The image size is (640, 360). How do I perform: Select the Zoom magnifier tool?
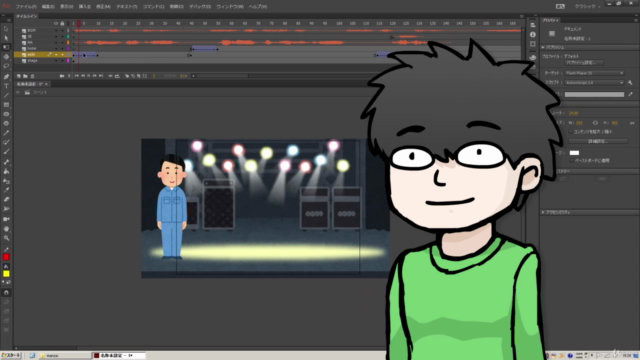6,238
